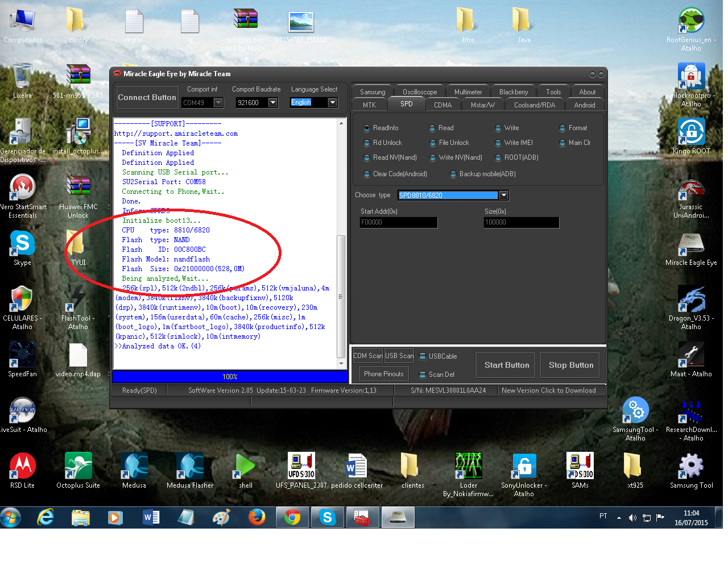Click the USB Scan button
This screenshot has height=582, width=728.
(399, 356)
